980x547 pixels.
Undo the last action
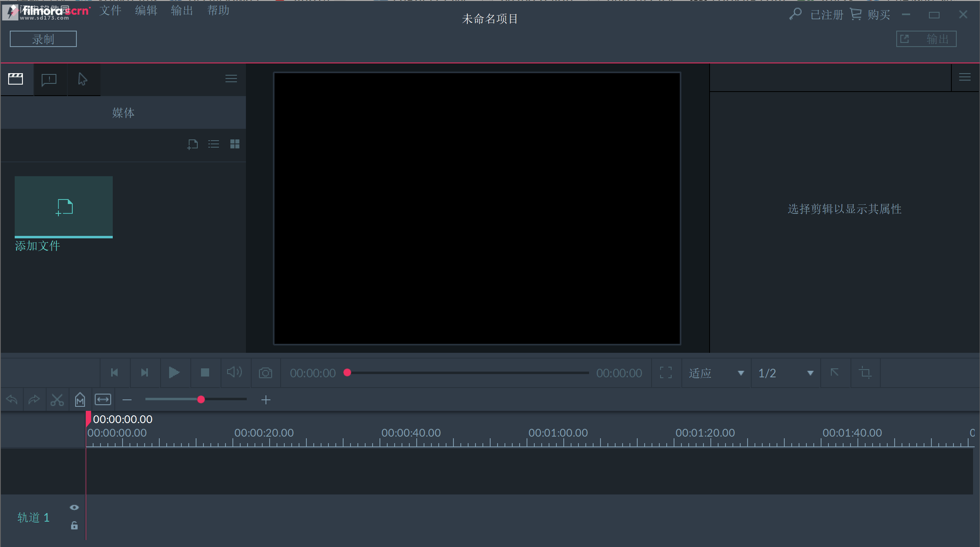[12, 399]
